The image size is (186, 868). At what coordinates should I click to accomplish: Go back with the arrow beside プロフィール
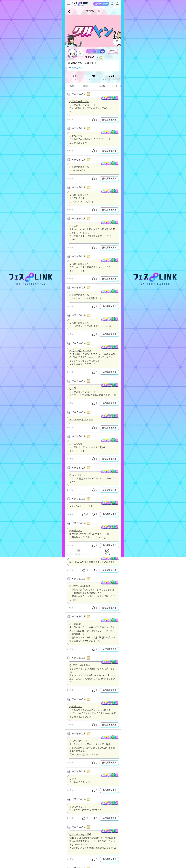pyautogui.click(x=69, y=11)
